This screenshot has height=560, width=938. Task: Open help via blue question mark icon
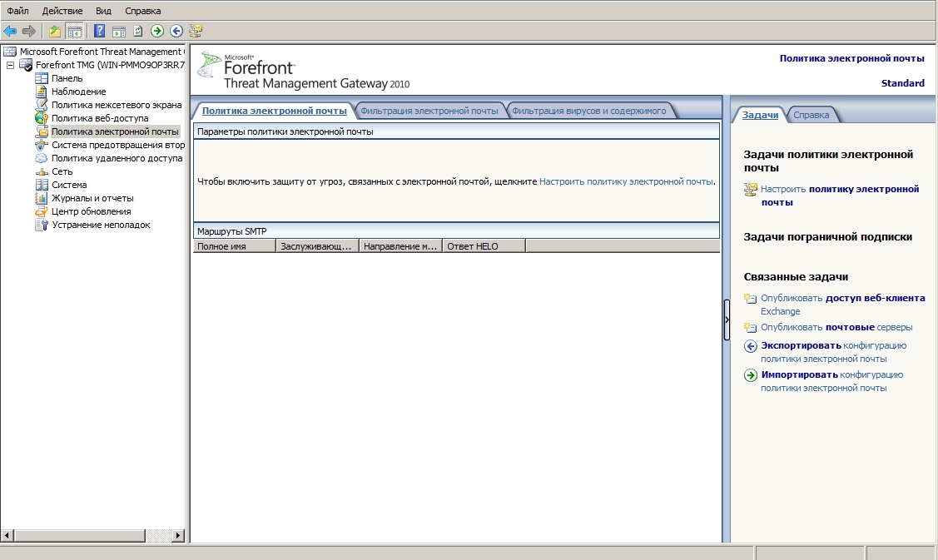coord(99,31)
